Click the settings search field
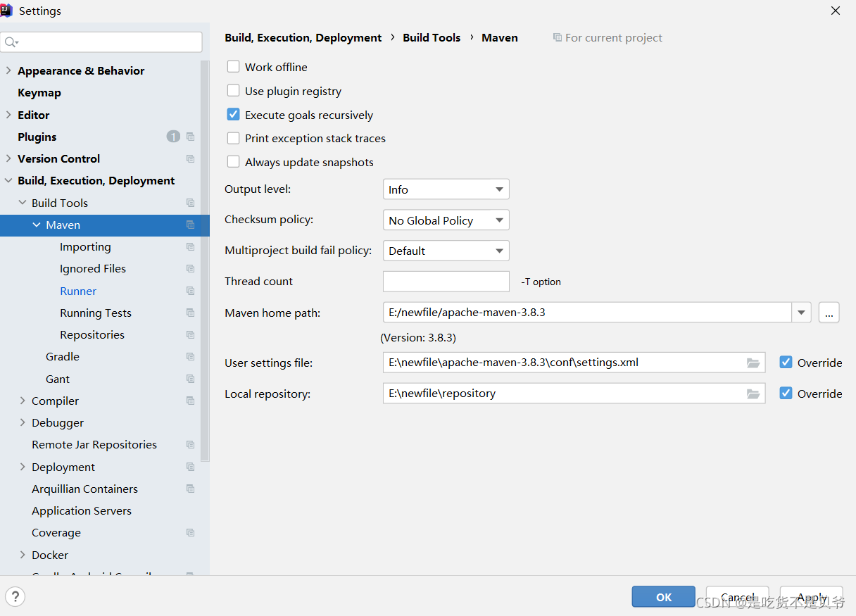 (x=101, y=42)
